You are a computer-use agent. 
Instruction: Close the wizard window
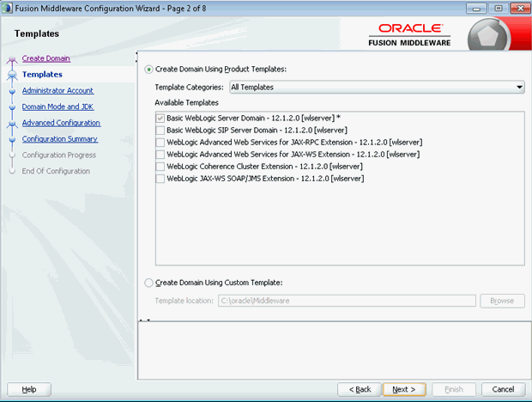point(521,8)
